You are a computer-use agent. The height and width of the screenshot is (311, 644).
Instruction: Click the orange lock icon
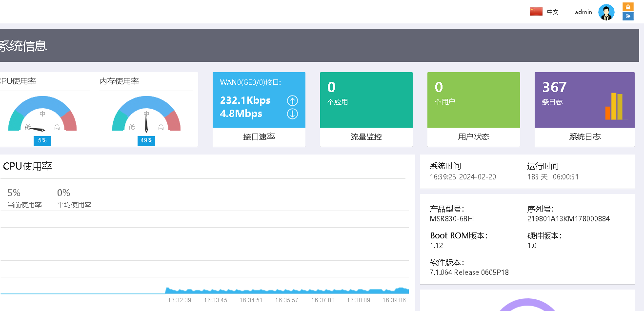point(628,7)
